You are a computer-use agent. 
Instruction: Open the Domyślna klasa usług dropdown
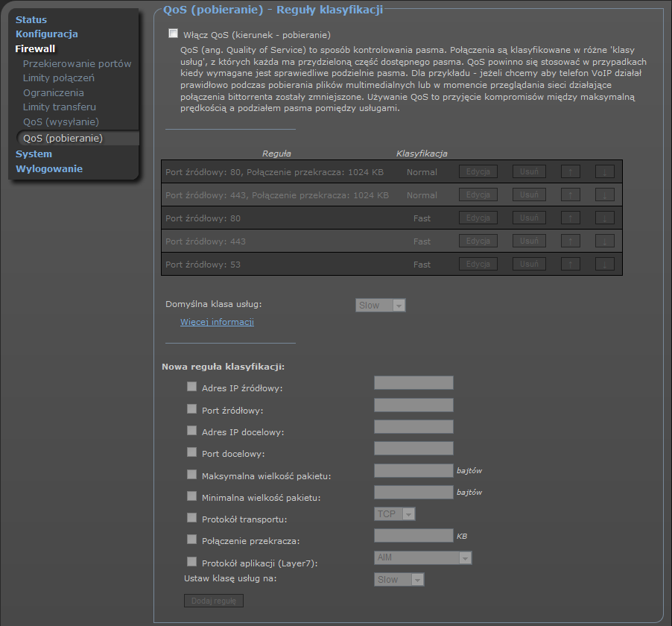(x=381, y=306)
